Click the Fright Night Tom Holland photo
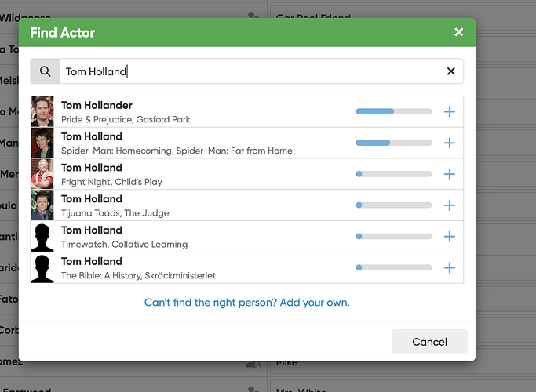Viewport: 536px width, 392px height. [x=42, y=174]
